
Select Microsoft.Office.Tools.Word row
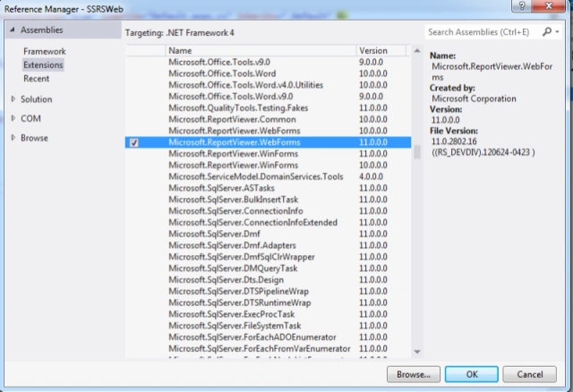(x=268, y=73)
